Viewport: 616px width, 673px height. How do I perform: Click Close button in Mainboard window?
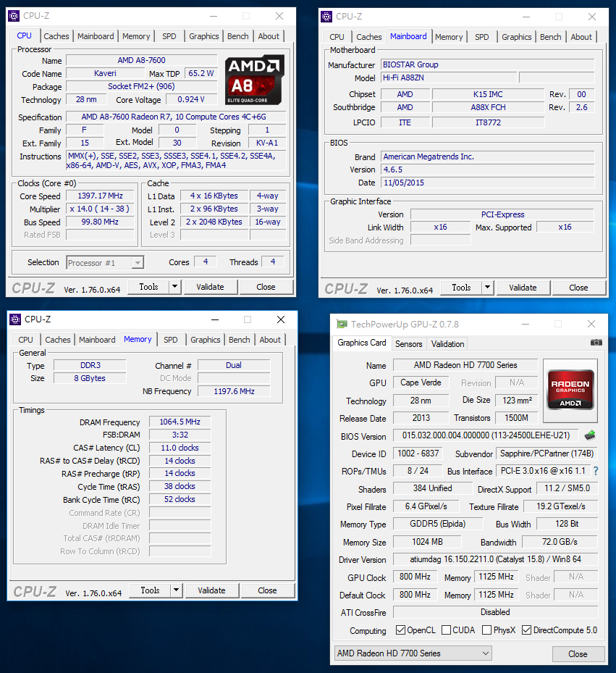point(578,288)
